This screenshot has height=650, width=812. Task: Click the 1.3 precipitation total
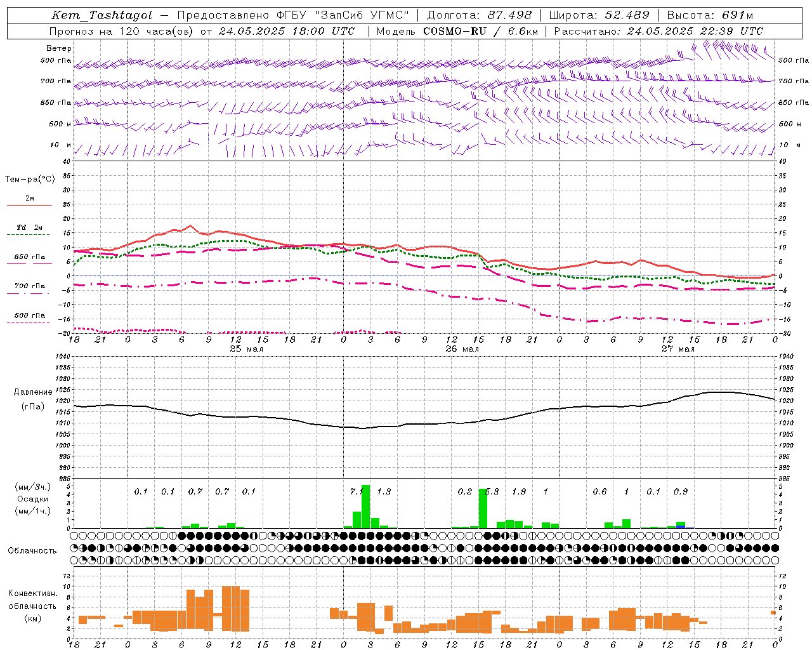tap(384, 491)
